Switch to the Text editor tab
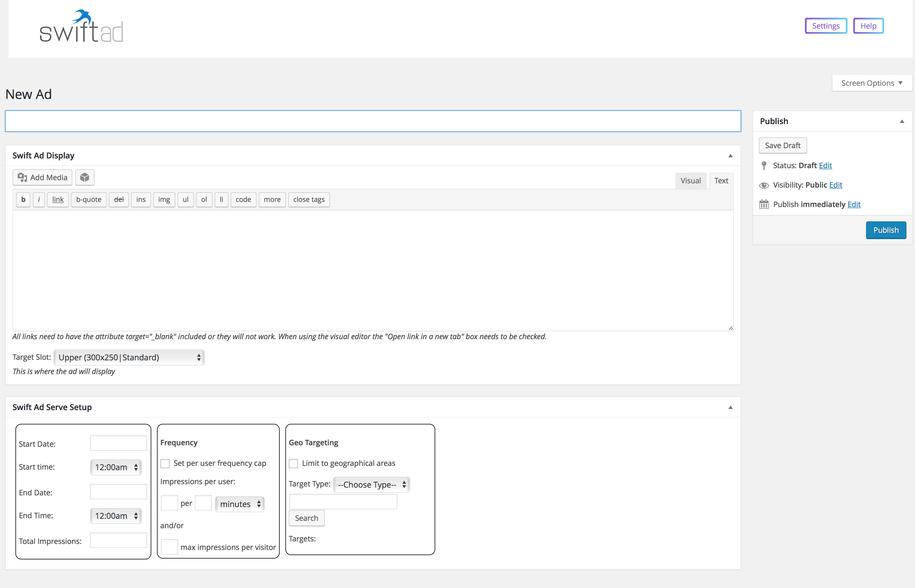915x588 pixels. pos(721,180)
